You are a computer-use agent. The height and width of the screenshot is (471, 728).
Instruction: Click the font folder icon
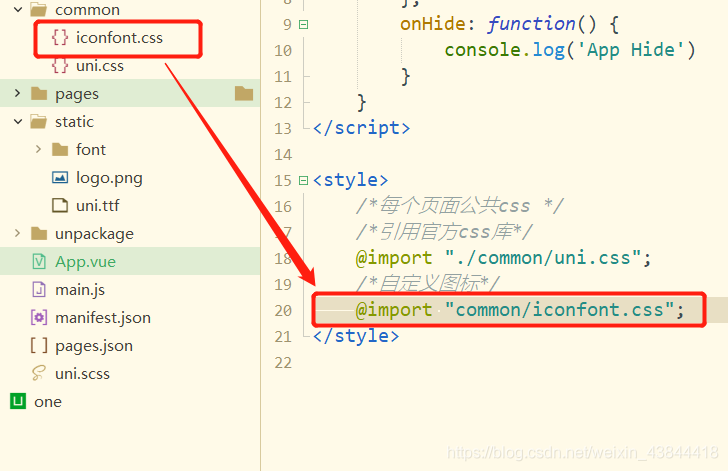click(60, 150)
